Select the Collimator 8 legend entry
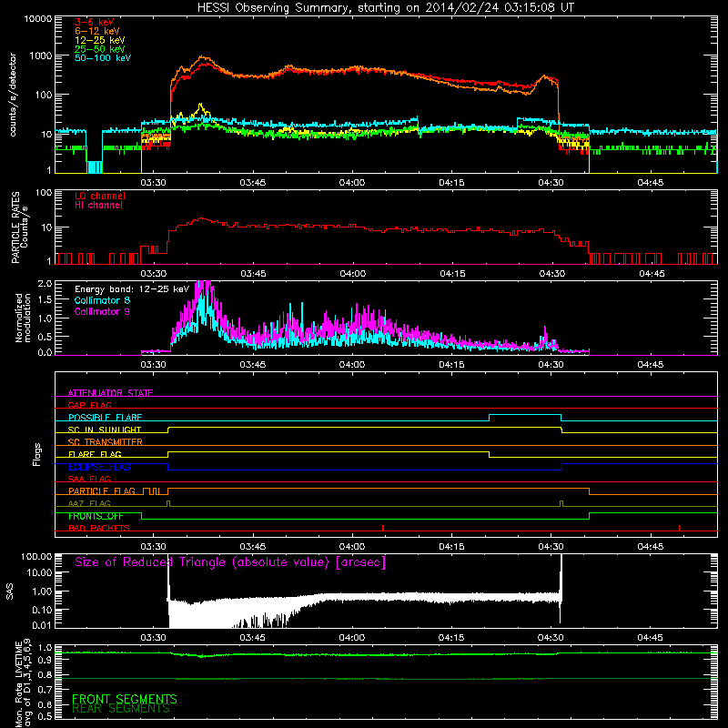Screen dimensions: 728x728 click(102, 300)
